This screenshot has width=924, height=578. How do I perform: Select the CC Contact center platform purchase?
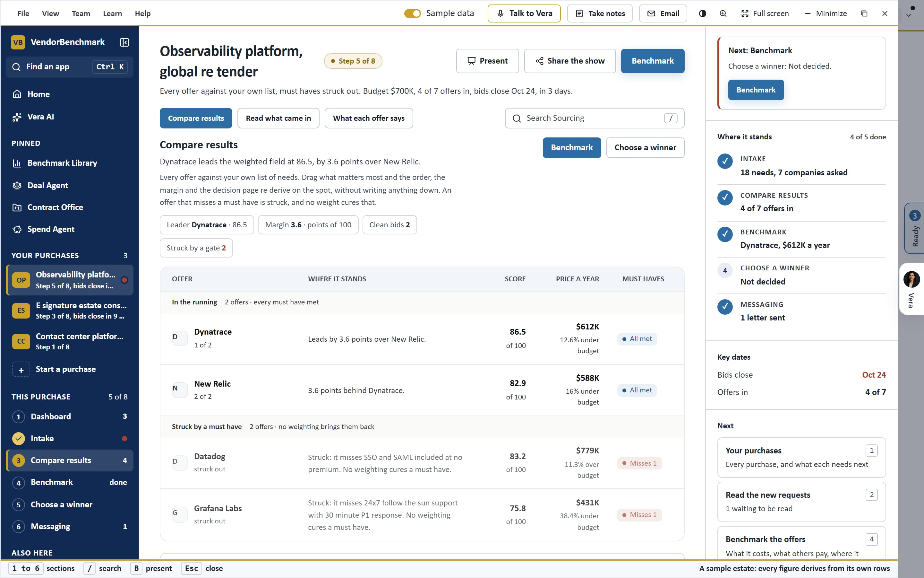[70, 341]
